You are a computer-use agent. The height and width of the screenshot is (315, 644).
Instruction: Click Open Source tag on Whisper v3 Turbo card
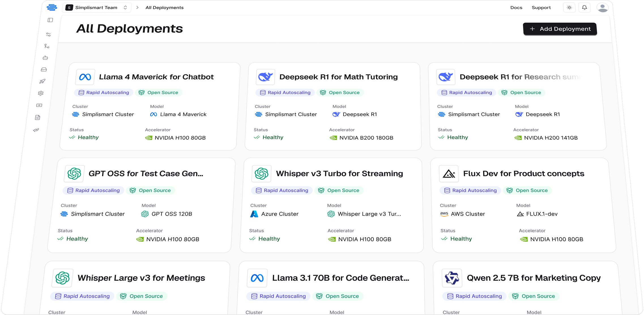click(x=339, y=190)
